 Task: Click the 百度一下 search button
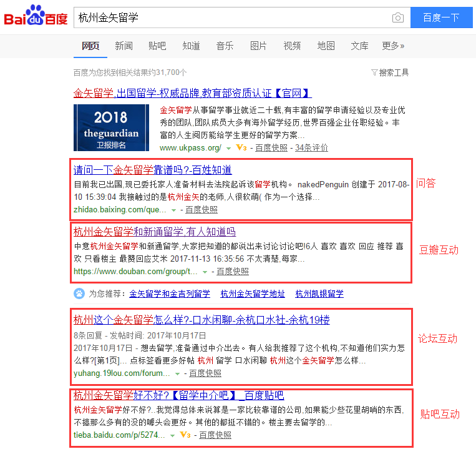(x=442, y=17)
